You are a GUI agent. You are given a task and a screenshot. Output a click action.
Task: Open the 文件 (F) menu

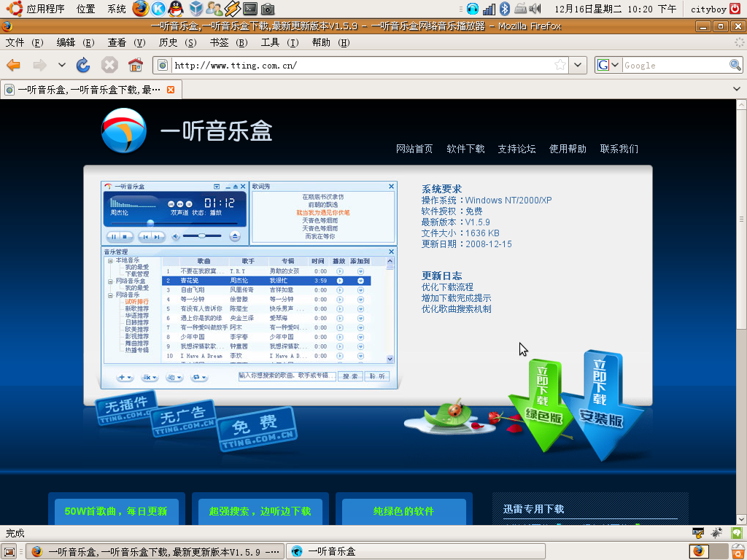tap(24, 43)
